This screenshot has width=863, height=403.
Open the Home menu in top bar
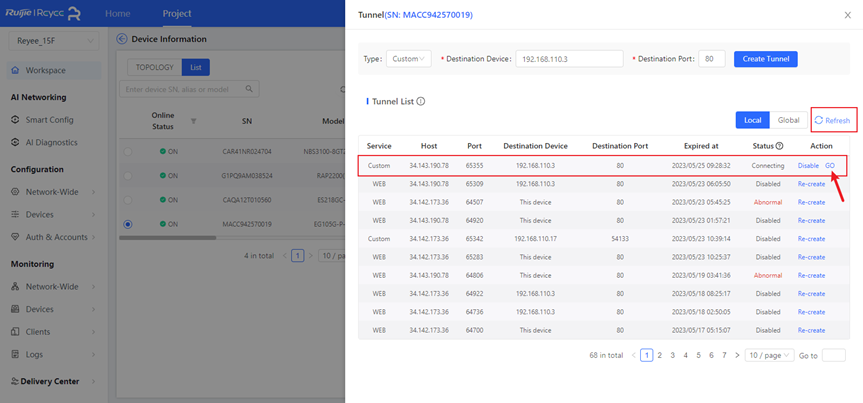pyautogui.click(x=118, y=14)
